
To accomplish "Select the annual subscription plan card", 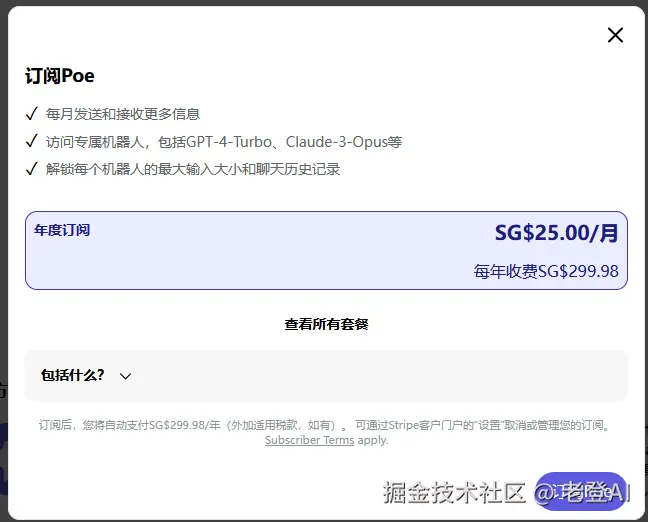I will point(326,250).
